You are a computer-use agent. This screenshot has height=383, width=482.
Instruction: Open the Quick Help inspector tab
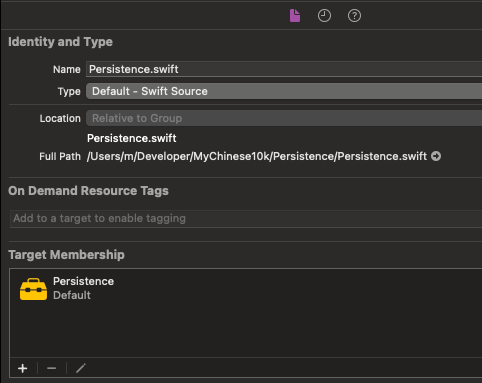tap(354, 16)
